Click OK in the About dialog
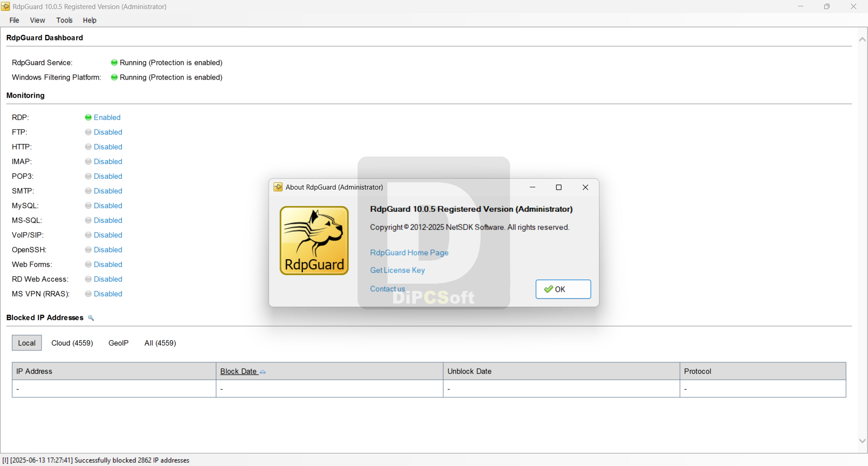Viewport: 868px width, 466px height. pyautogui.click(x=563, y=290)
